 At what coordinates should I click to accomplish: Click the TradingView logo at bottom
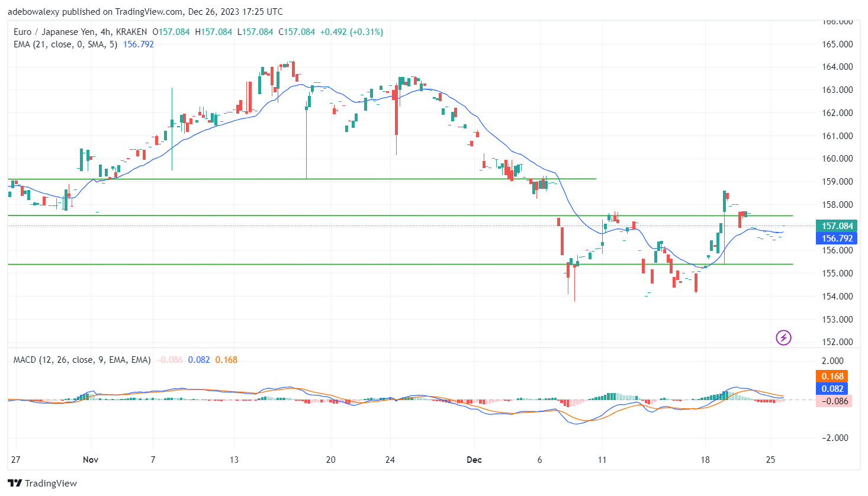point(42,483)
